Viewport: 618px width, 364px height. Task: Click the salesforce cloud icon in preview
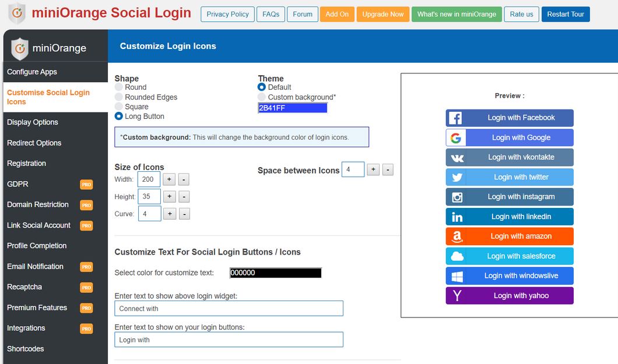click(x=457, y=257)
